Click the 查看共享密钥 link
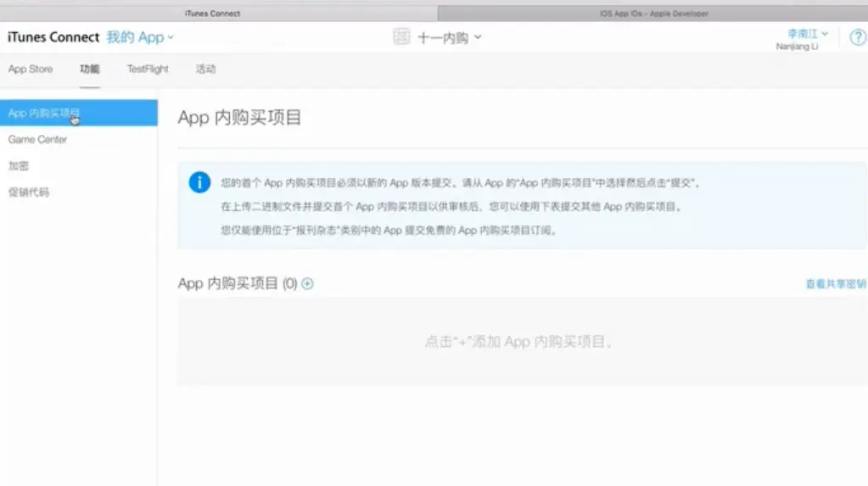Screen dimensions: 868x486 836,284
